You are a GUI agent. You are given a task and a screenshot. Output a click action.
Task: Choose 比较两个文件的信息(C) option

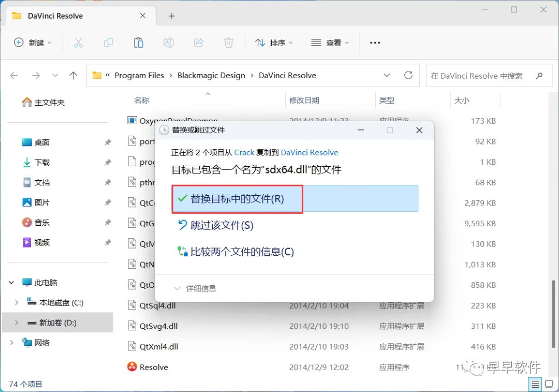pyautogui.click(x=236, y=252)
